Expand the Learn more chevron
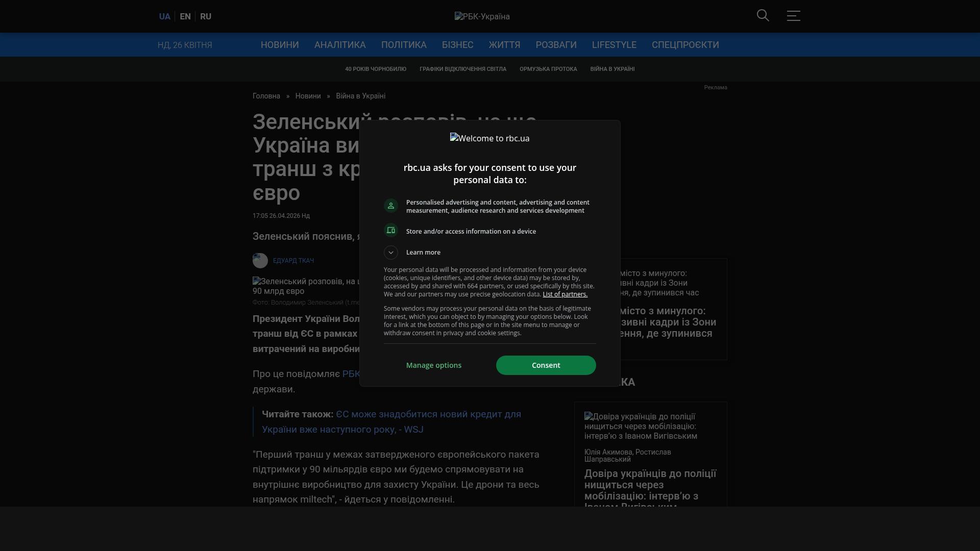 391,253
